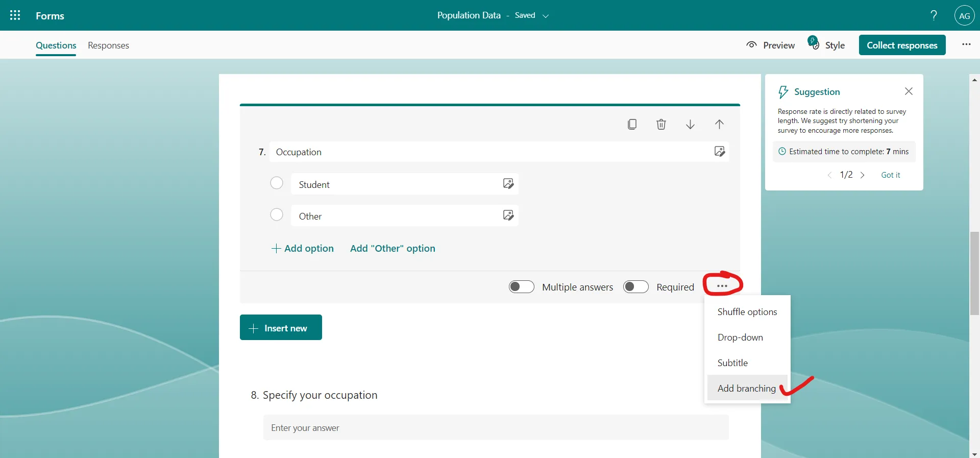Toggle the Required switch
This screenshot has width=980, height=458.
click(x=635, y=287)
